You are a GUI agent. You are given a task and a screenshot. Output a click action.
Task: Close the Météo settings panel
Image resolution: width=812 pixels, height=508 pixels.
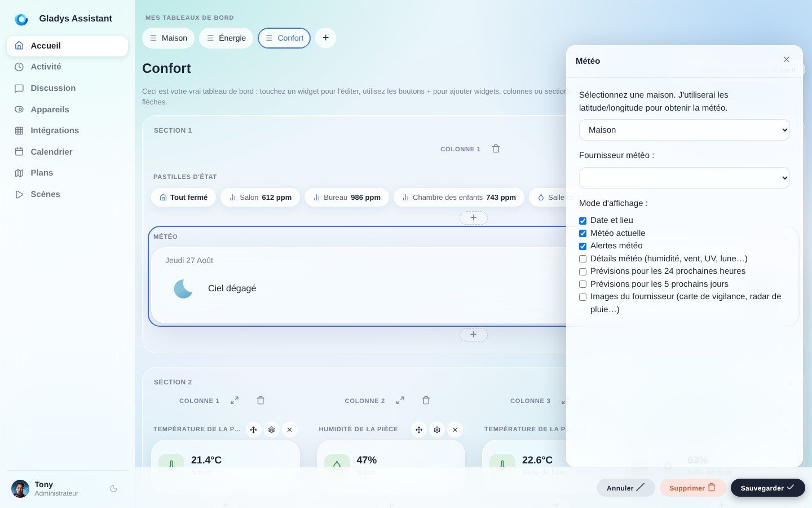[x=786, y=60]
